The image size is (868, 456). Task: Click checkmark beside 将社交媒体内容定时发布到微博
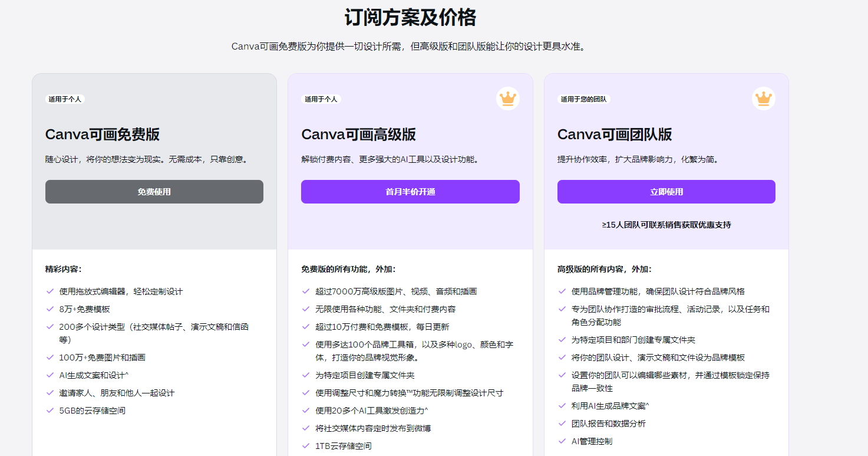pos(306,428)
